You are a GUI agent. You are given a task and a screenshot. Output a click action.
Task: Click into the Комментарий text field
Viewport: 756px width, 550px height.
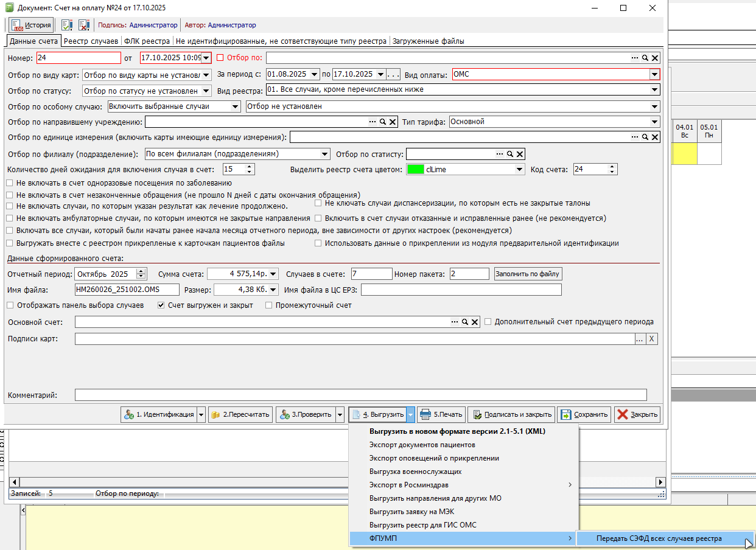(x=360, y=395)
